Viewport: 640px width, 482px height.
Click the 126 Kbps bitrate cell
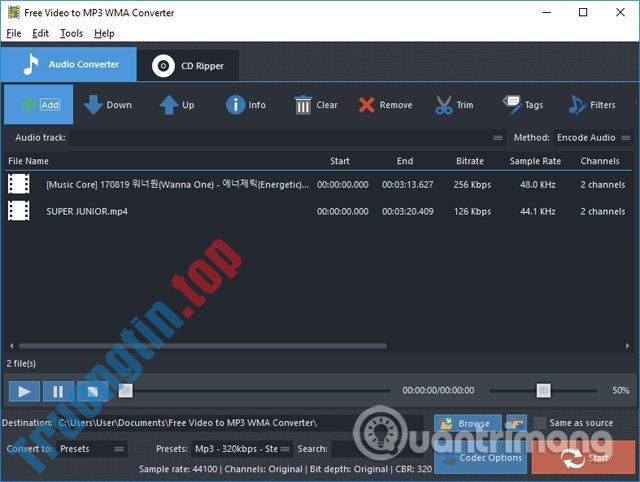pyautogui.click(x=472, y=212)
